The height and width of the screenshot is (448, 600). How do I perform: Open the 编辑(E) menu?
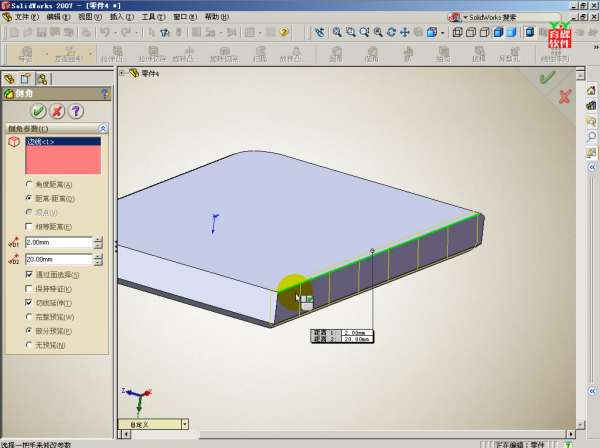point(59,17)
